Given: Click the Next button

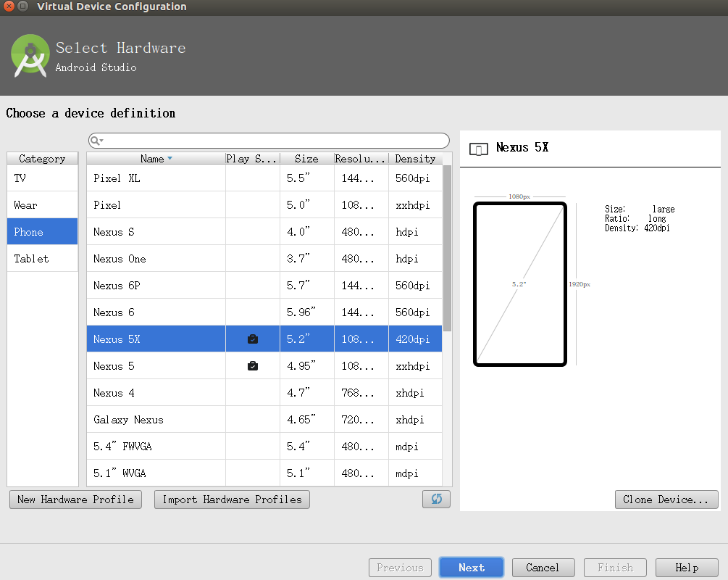Looking at the screenshot, I should (472, 568).
